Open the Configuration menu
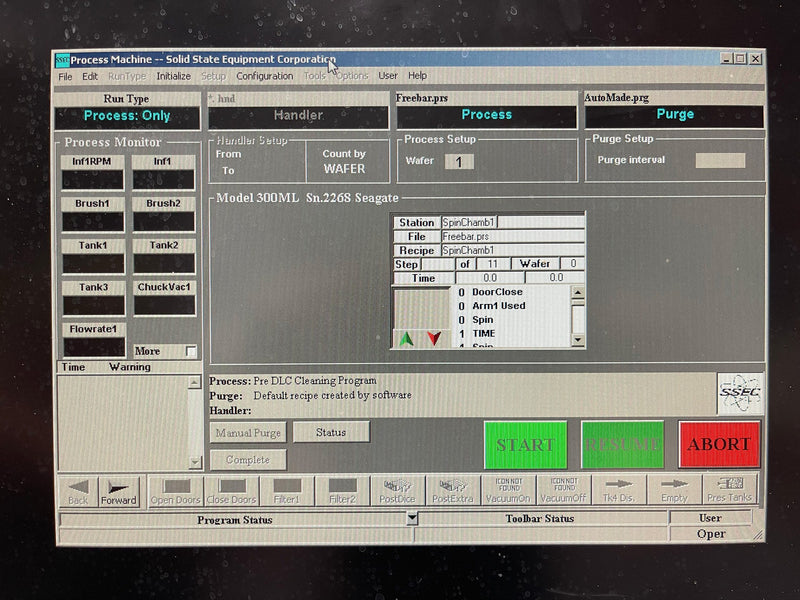Image resolution: width=800 pixels, height=600 pixels. pyautogui.click(x=264, y=76)
